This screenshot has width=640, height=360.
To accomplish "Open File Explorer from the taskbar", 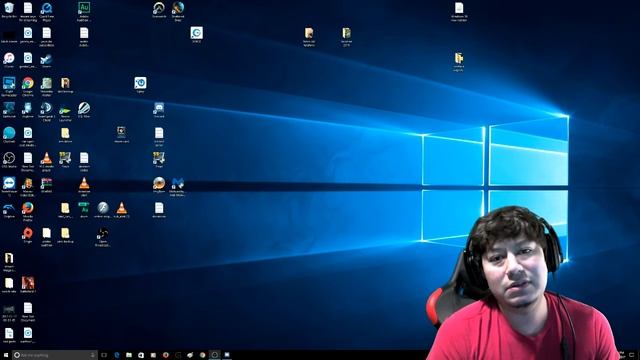I will pos(129,355).
